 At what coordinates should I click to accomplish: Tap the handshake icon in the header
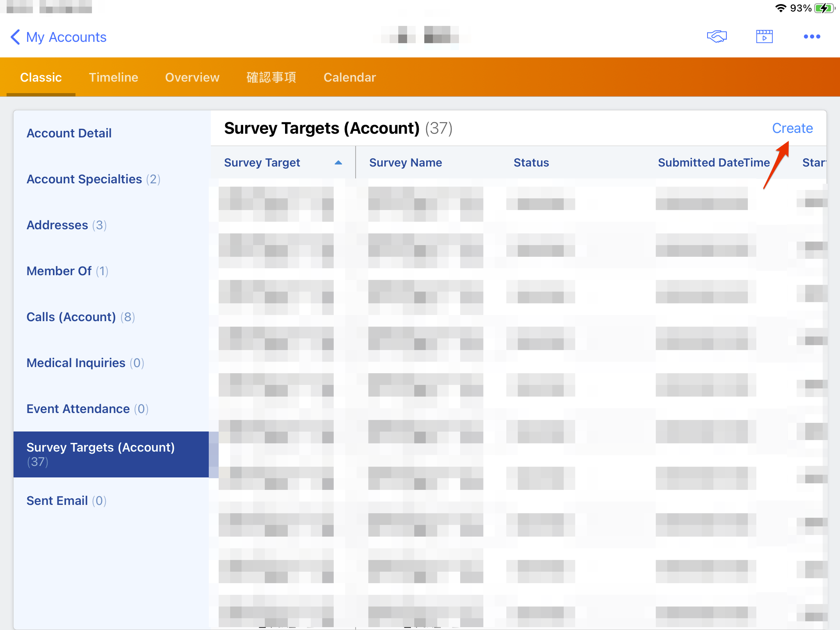point(717,37)
